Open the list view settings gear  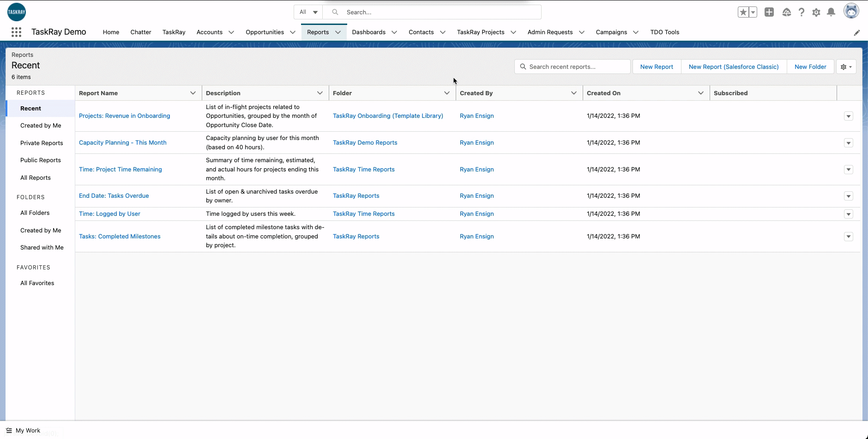pyautogui.click(x=846, y=67)
